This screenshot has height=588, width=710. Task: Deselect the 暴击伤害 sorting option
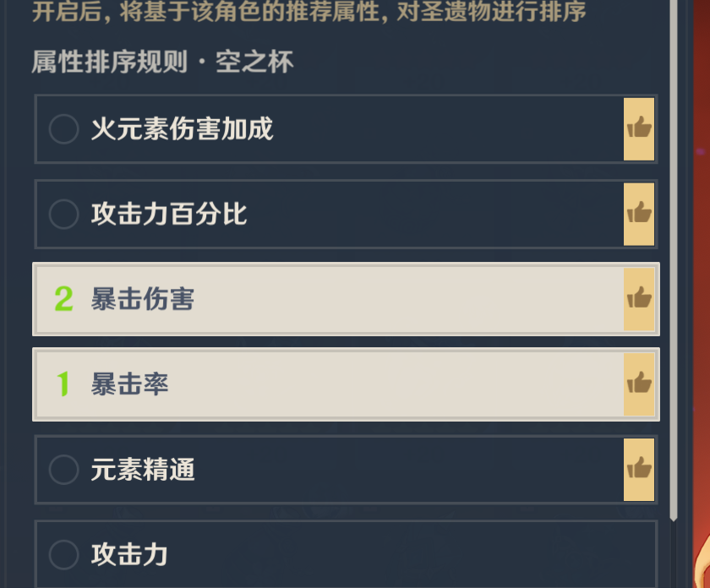click(338, 299)
